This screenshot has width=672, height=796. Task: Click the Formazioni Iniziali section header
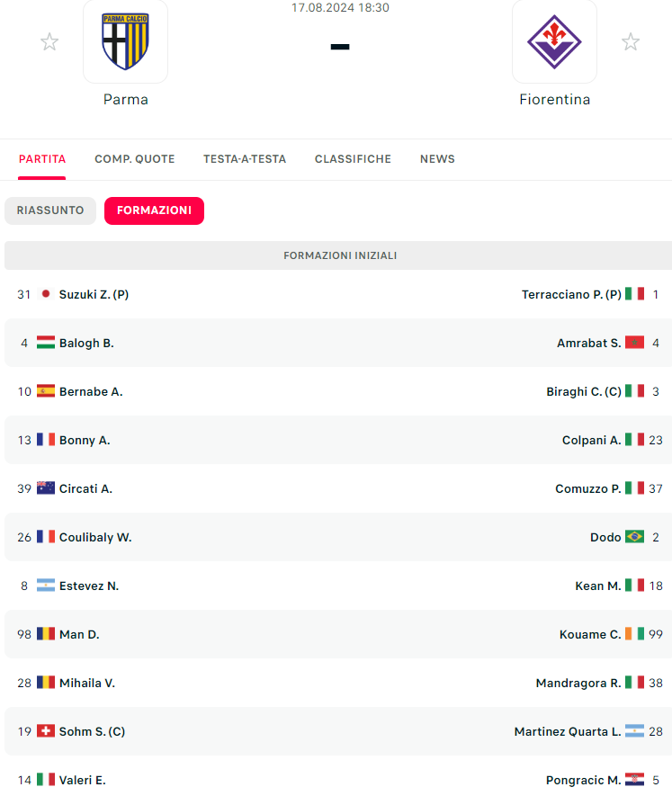(x=340, y=255)
